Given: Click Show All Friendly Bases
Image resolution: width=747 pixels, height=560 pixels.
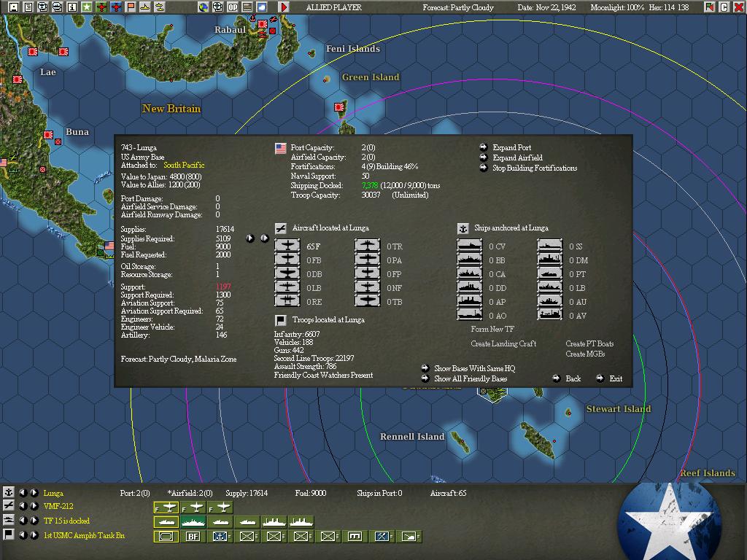Looking at the screenshot, I should 471,378.
